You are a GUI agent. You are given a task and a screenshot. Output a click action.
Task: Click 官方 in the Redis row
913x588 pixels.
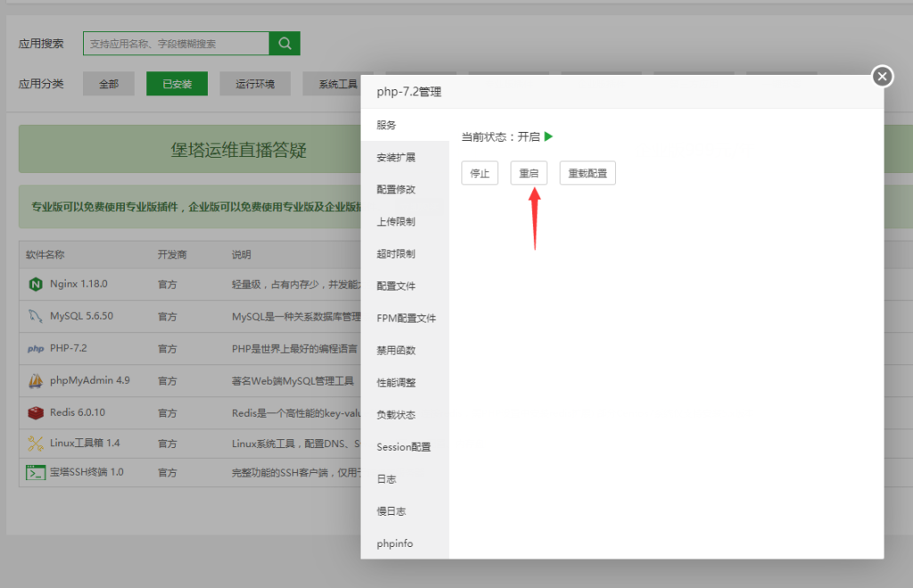168,413
